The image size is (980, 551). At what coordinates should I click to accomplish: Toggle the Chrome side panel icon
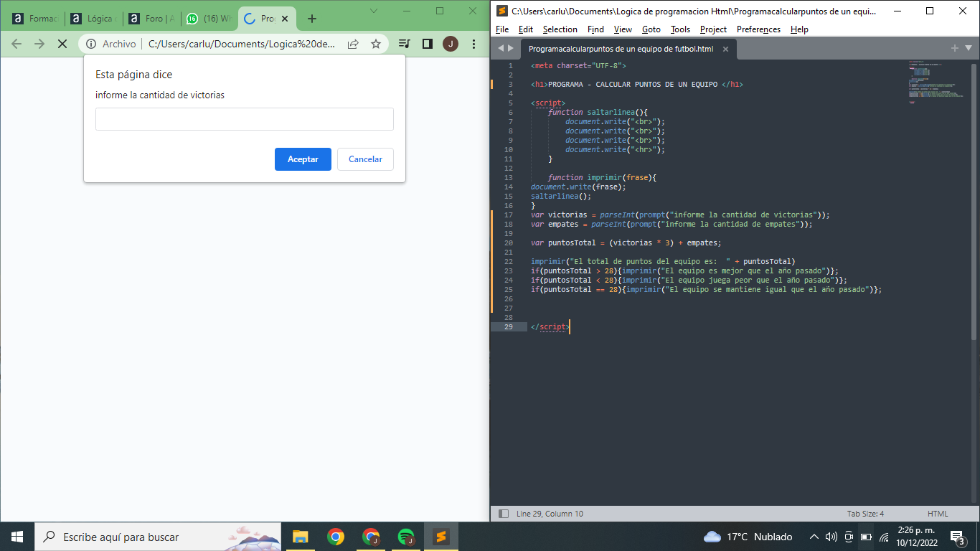[427, 44]
